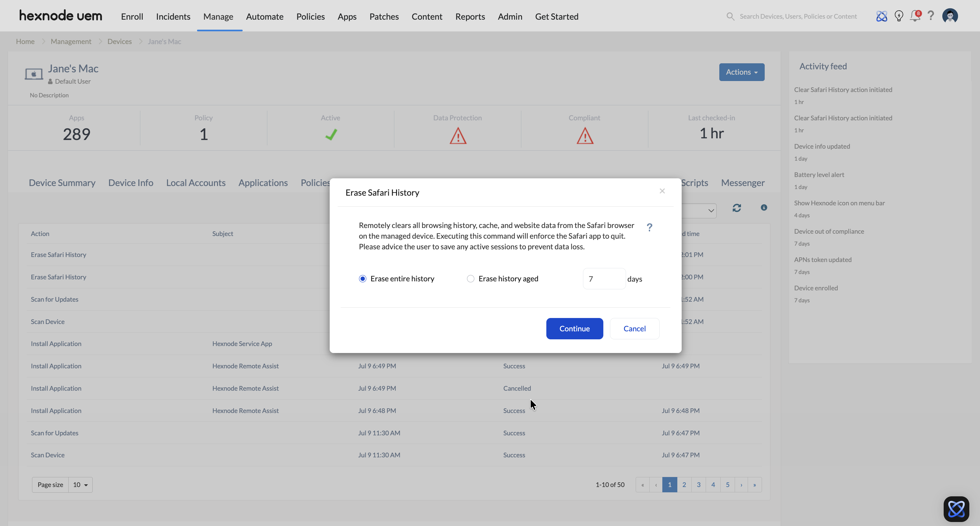Go to pagination page 4
This screenshot has height=526, width=980.
pyautogui.click(x=713, y=485)
